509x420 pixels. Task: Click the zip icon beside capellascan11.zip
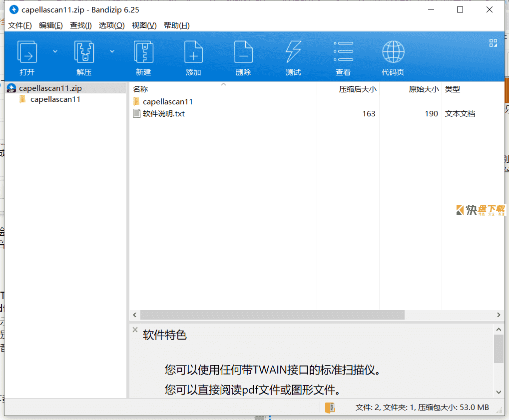pos(11,88)
